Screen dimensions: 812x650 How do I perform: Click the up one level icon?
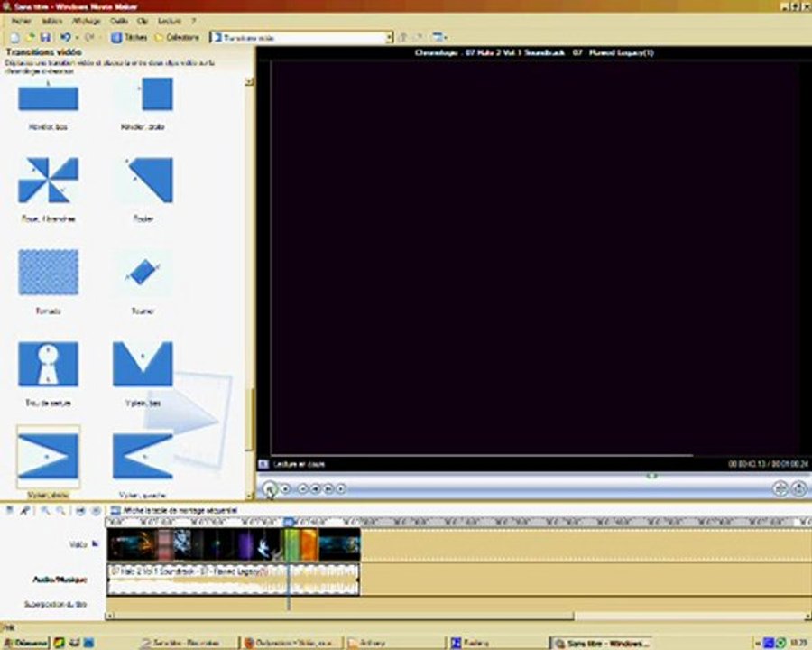403,37
